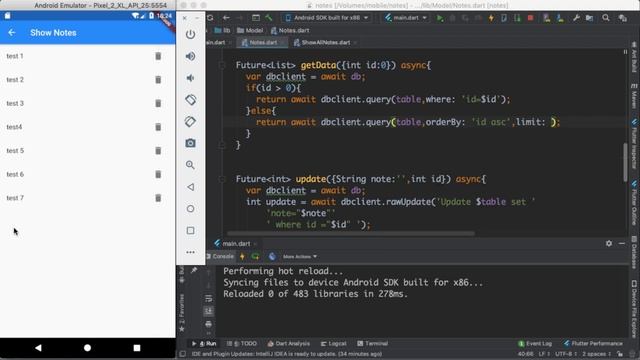Delete the test 3 note with trash icon
Viewport: 640px width, 360px height.
158,103
